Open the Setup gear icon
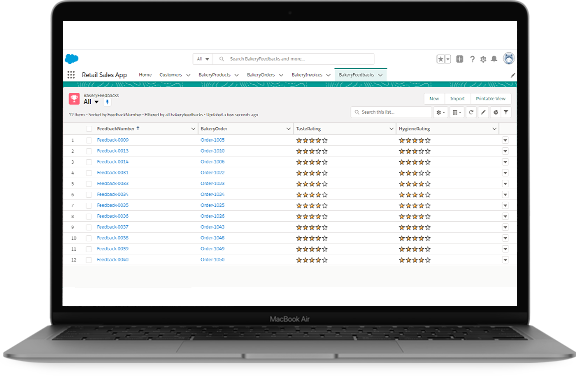576x376 pixels. pyautogui.click(x=483, y=59)
